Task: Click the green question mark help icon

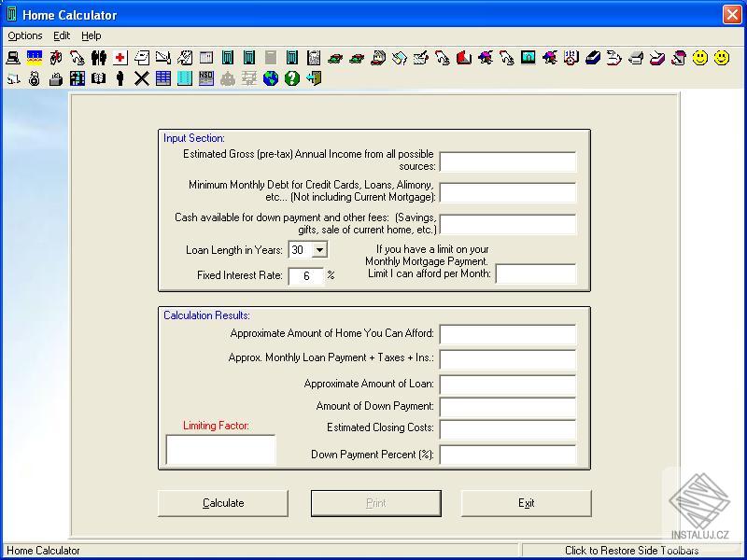Action: pyautogui.click(x=292, y=79)
